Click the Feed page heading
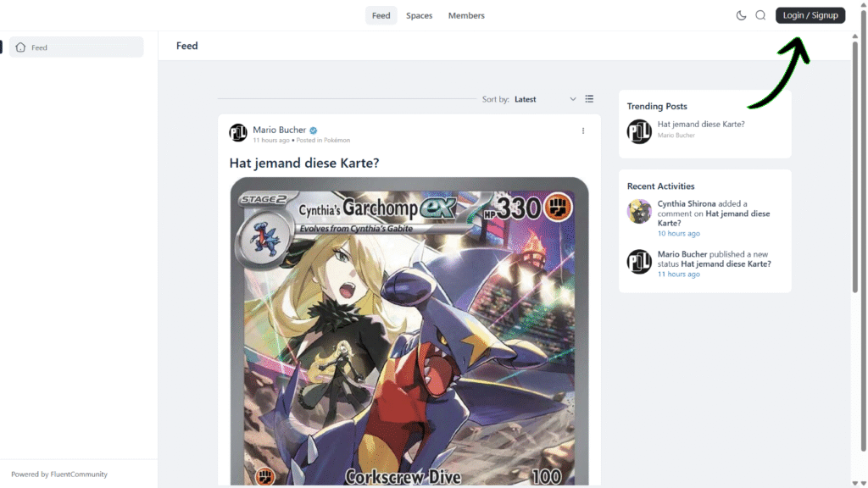This screenshot has height=488, width=868. 187,46
